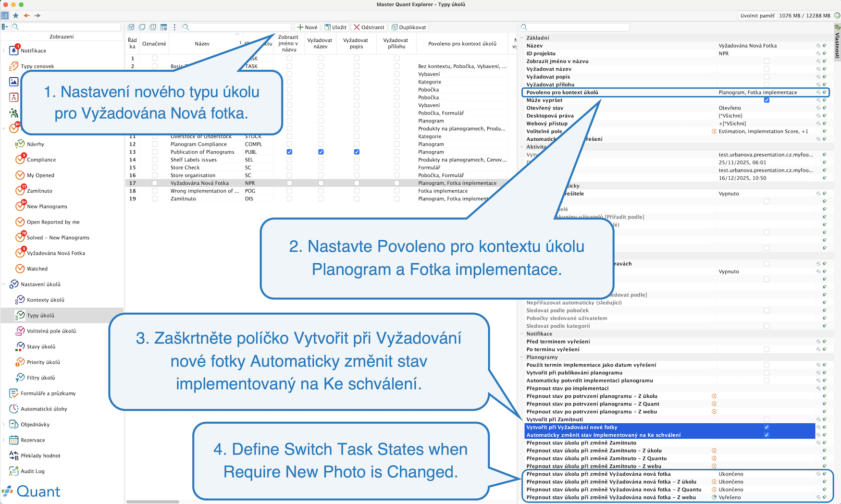Viewport: 841px width, 504px height.
Task: Open the Překlady hodnot icon
Action: pos(14,455)
